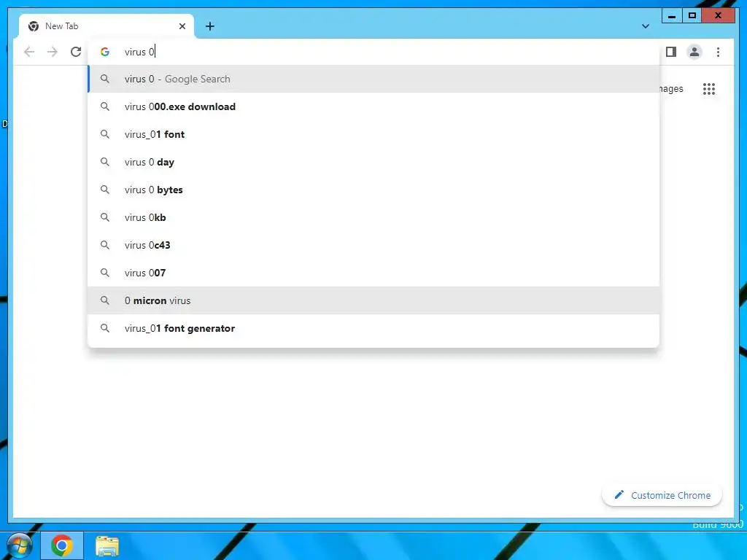Open Chrome's three-dot menu
Image resolution: width=747 pixels, height=560 pixels.
pos(718,52)
